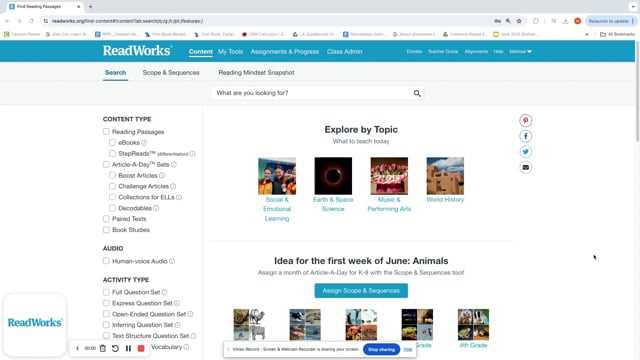Open the Express Question Set info icon
Screen dimensions: 640x360
(x=177, y=303)
